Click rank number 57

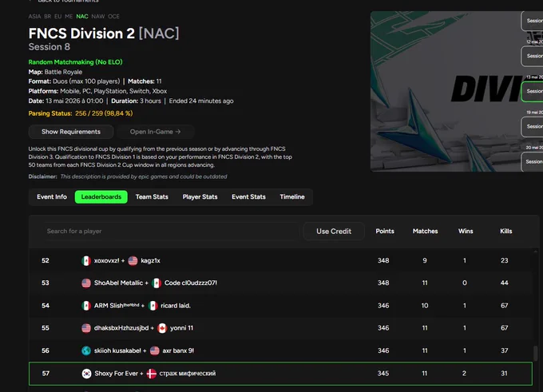pos(46,374)
